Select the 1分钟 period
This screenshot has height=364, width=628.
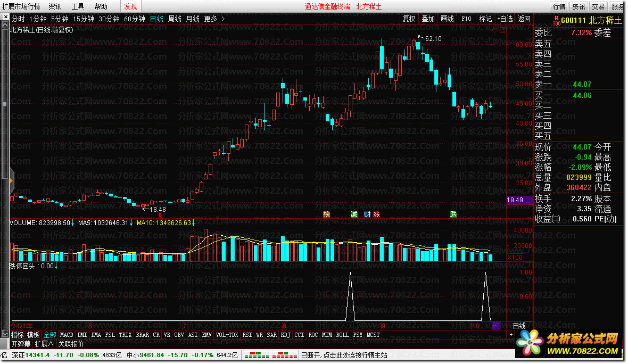click(38, 19)
